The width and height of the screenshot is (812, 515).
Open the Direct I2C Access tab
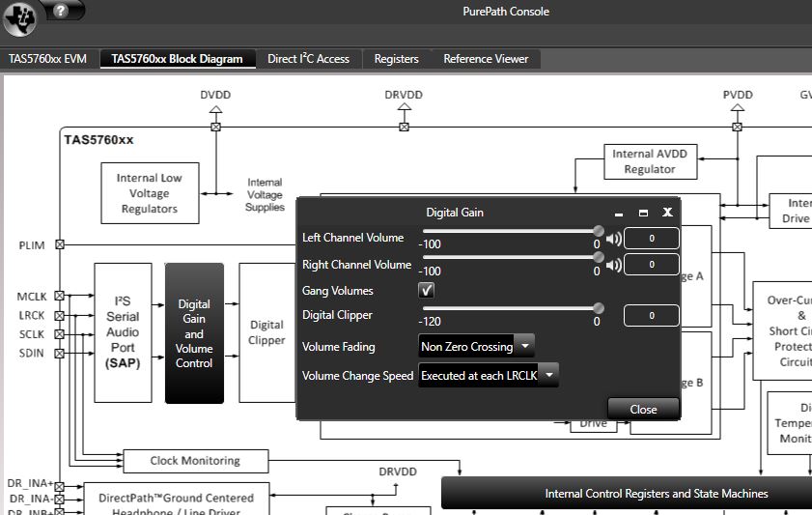309,59
